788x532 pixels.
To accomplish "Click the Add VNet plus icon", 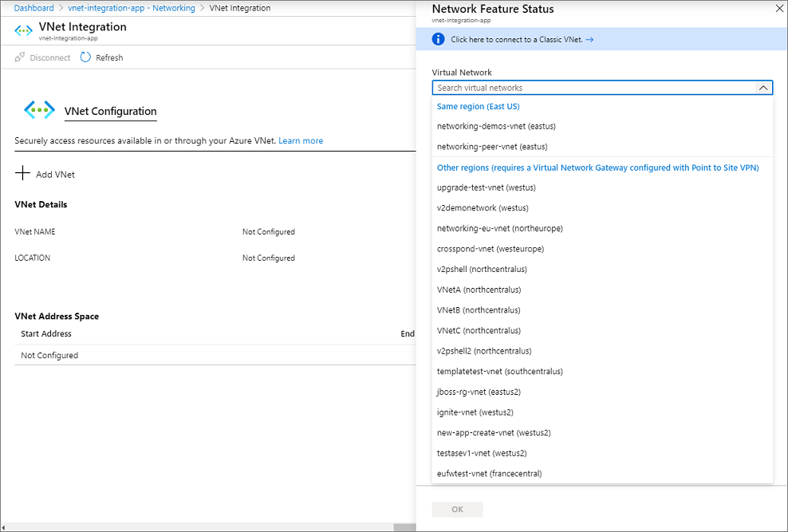I will click(x=22, y=173).
